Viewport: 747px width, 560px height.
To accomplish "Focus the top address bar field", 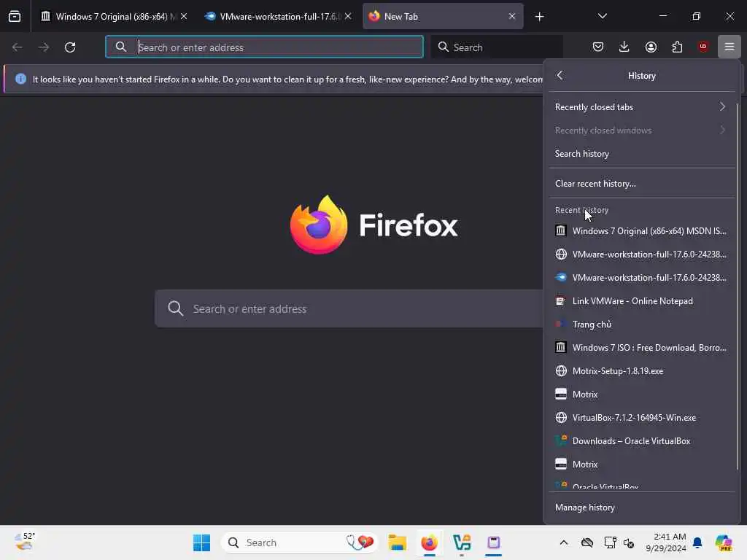I will pyautogui.click(x=264, y=47).
